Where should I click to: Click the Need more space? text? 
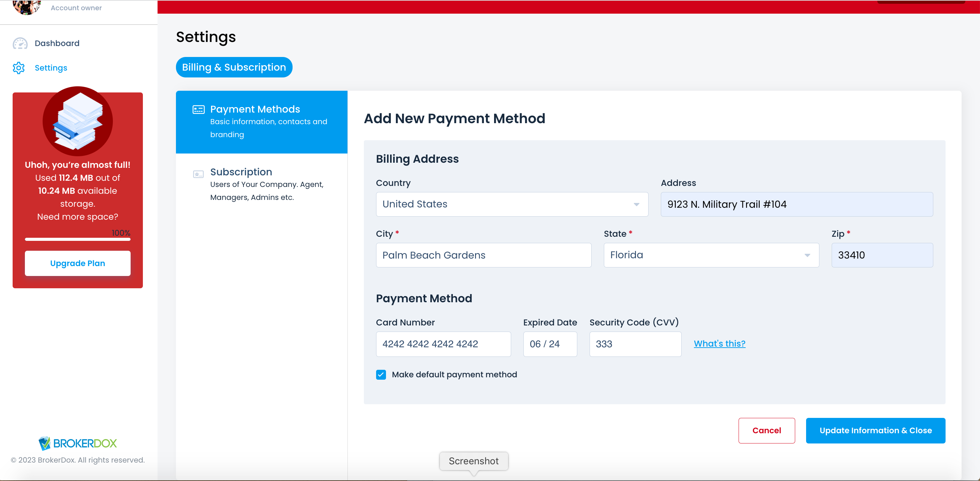(78, 217)
